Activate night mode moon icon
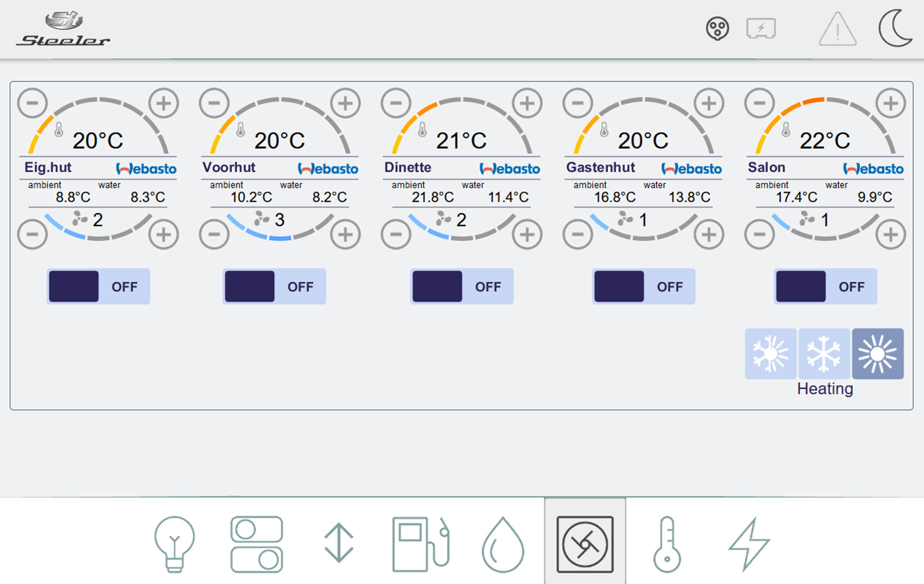 point(895,28)
